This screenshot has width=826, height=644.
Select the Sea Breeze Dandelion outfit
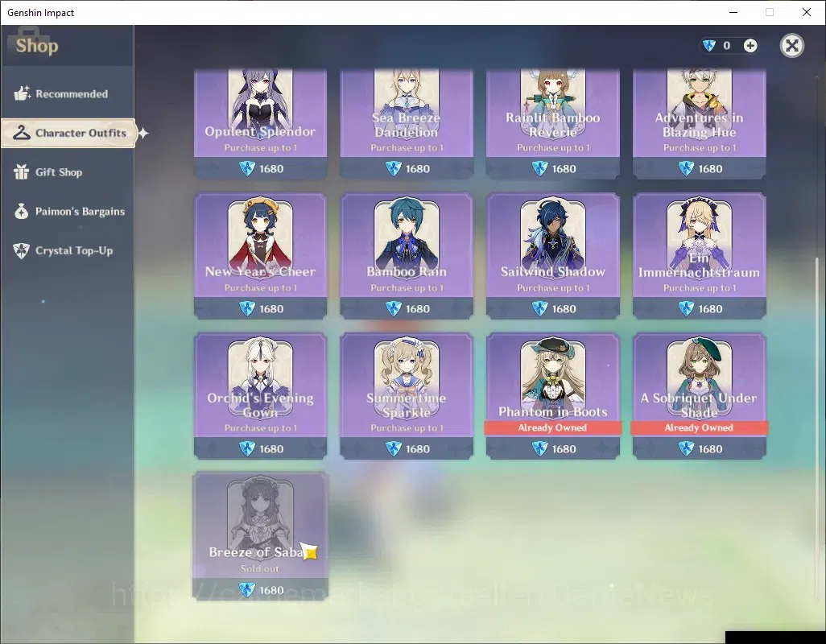[x=407, y=124]
